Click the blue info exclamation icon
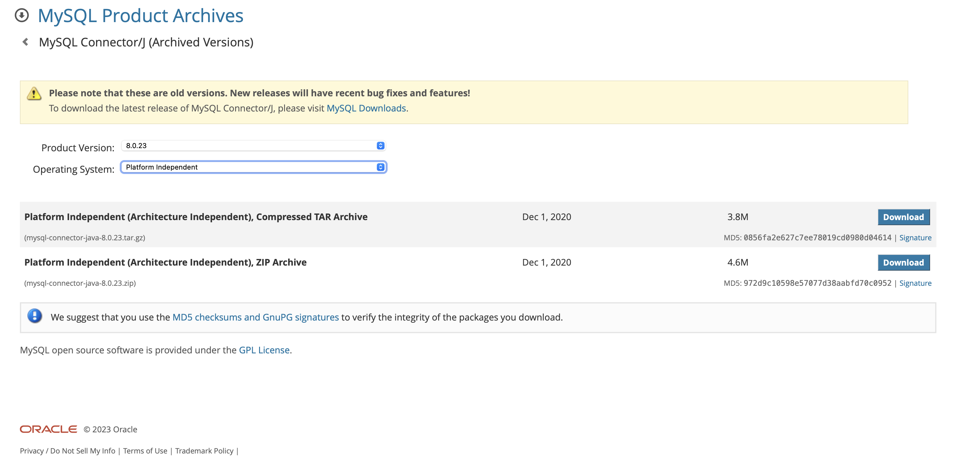This screenshot has width=980, height=468. pos(35,316)
